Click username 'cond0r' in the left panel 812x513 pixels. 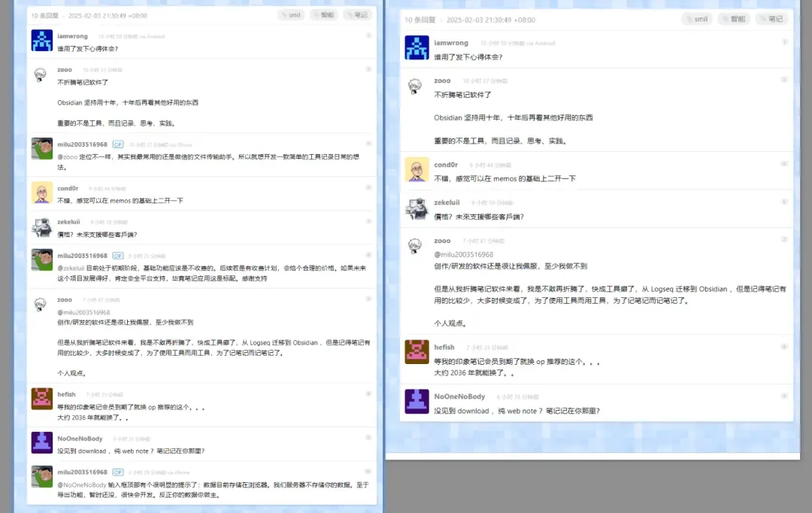[x=68, y=188]
